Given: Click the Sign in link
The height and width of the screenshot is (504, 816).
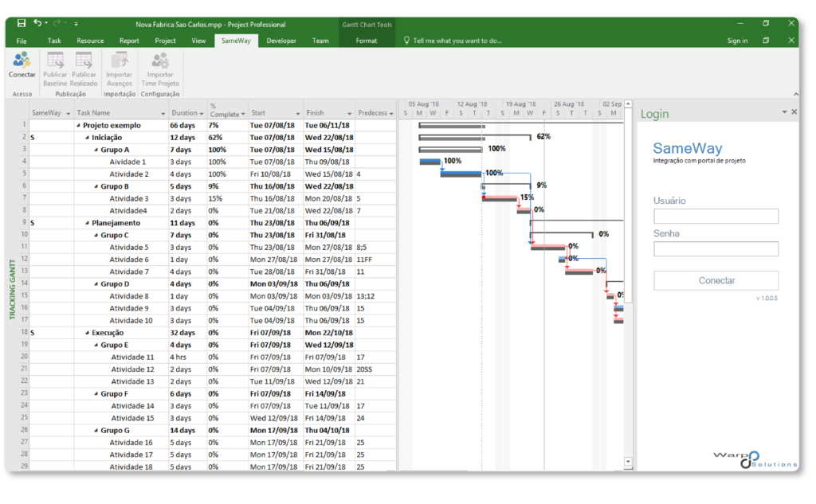Looking at the screenshot, I should [x=737, y=41].
